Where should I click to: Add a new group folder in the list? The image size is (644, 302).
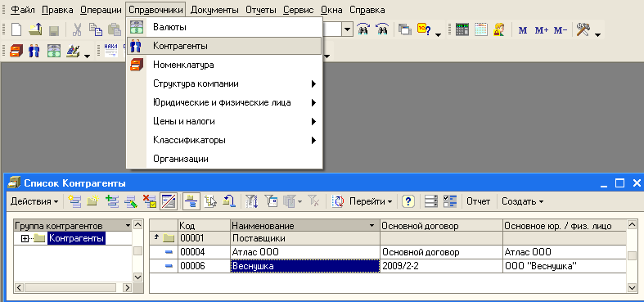[x=92, y=201]
